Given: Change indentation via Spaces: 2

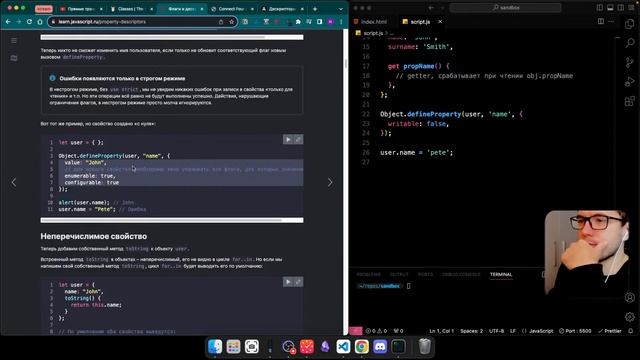Looking at the screenshot, I should click(471, 331).
